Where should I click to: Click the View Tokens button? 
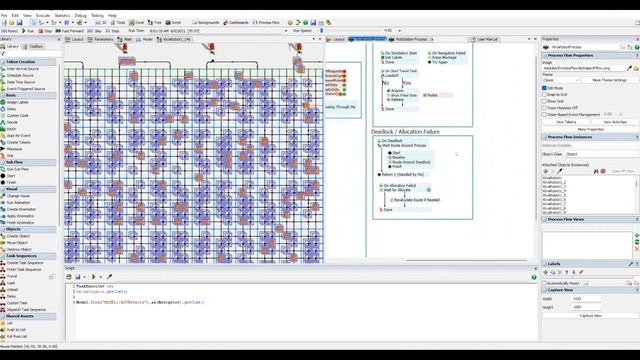(566, 122)
